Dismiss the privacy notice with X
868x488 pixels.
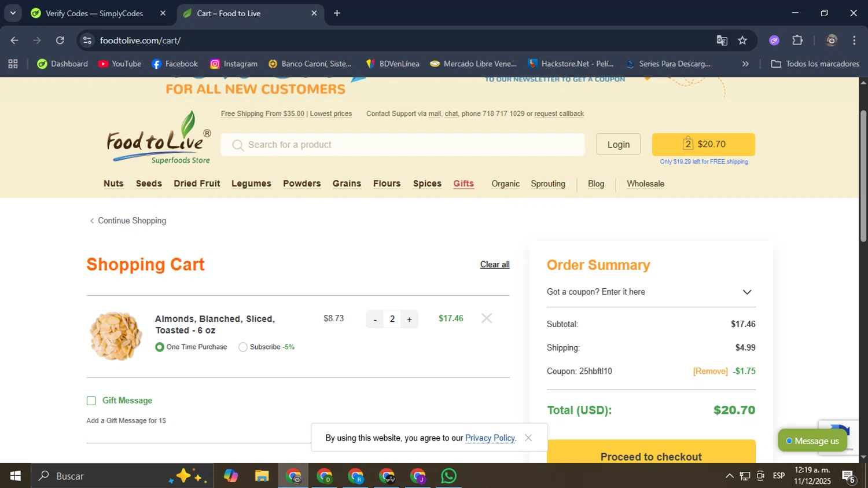click(528, 438)
